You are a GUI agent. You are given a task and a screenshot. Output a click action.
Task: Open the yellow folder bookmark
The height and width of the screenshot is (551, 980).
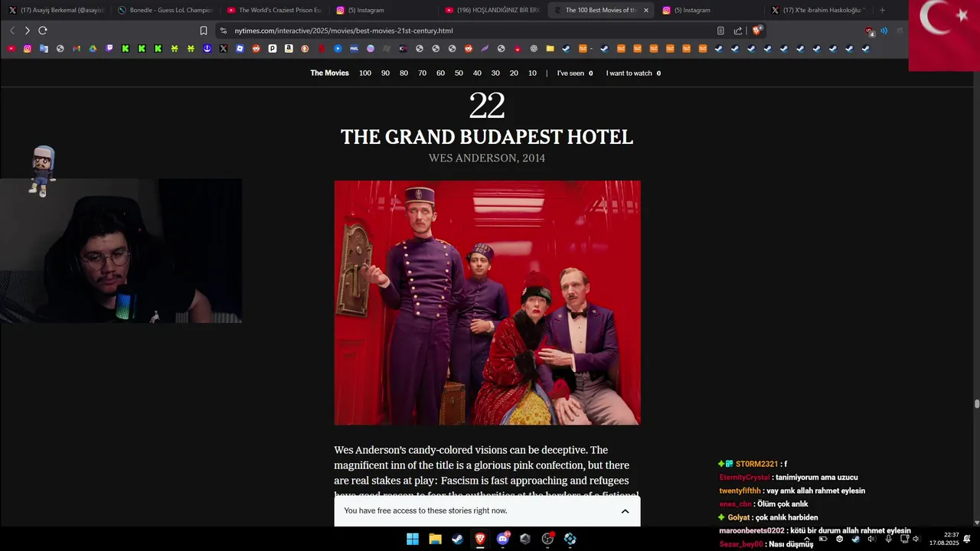[x=550, y=48]
